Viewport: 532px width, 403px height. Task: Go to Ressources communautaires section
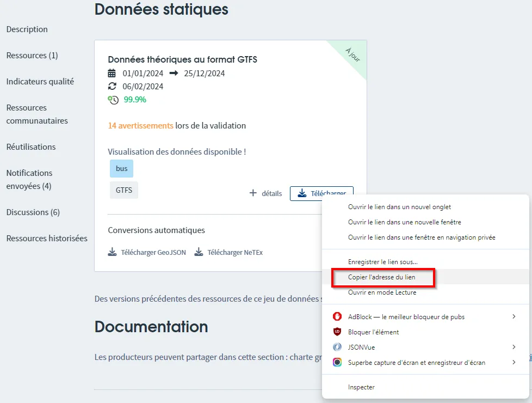[x=37, y=114]
